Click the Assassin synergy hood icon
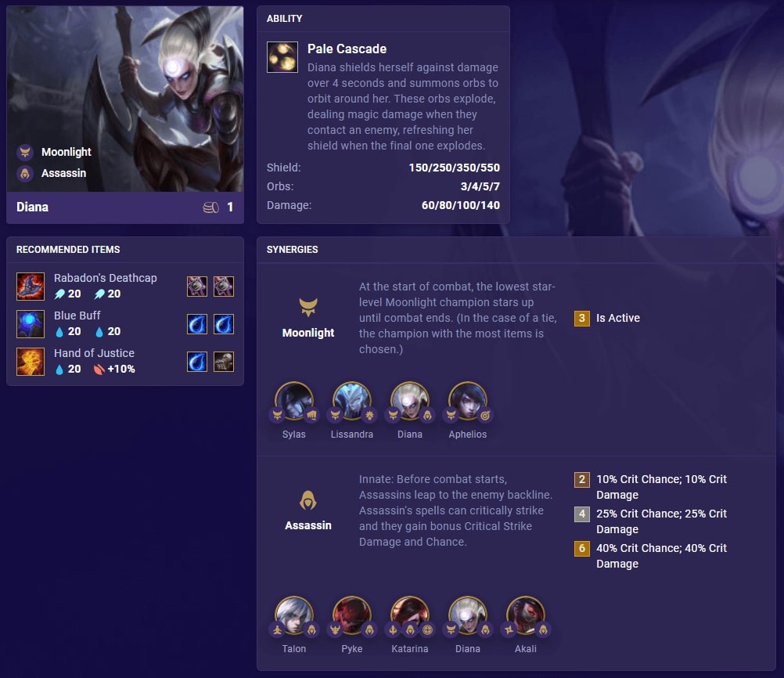 pos(308,499)
